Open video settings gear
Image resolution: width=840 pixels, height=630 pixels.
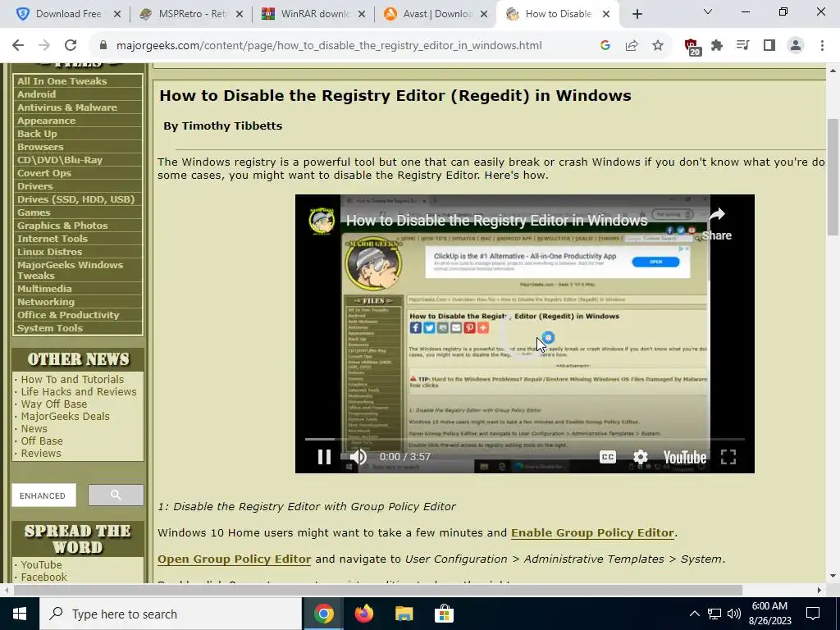(x=640, y=456)
